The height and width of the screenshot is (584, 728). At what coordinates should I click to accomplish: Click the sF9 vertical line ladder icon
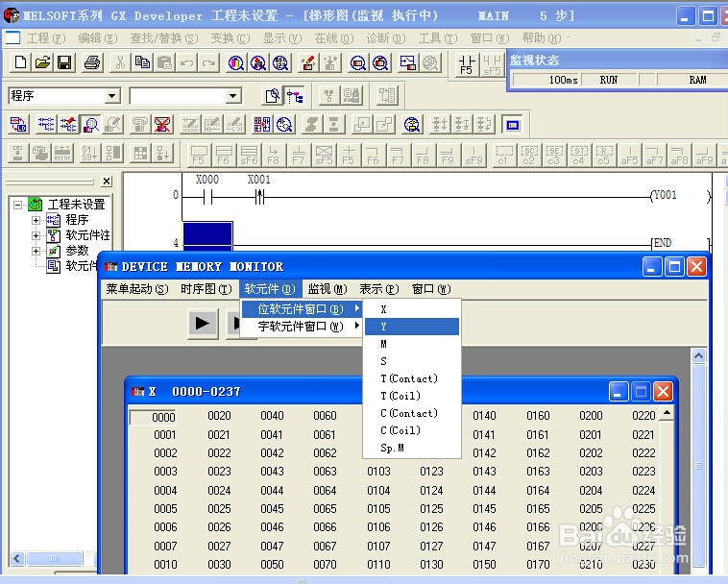(474, 155)
